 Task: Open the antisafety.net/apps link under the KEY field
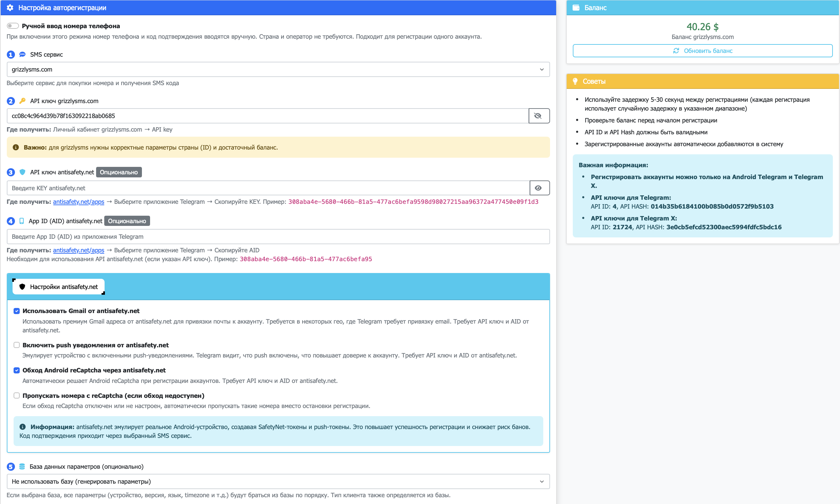pyautogui.click(x=78, y=201)
